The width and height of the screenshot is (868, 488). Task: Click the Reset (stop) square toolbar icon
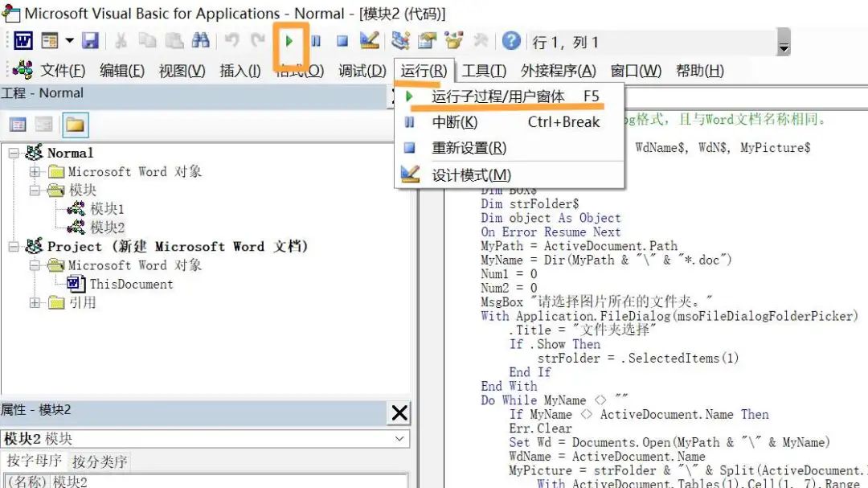pyautogui.click(x=342, y=41)
